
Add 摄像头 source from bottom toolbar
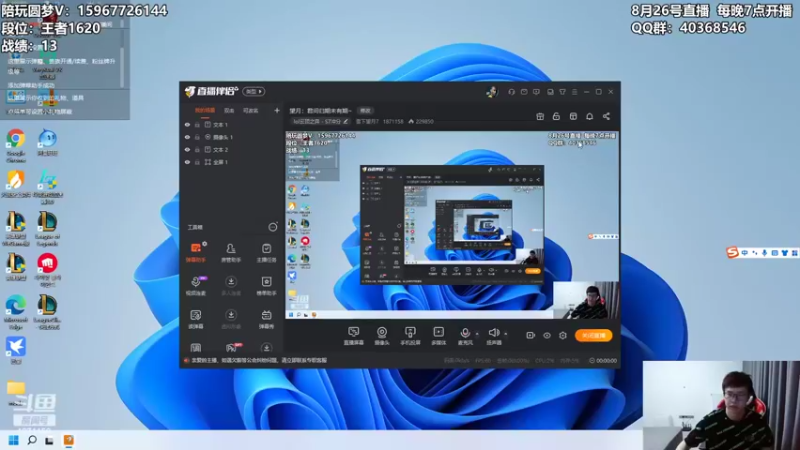382,336
